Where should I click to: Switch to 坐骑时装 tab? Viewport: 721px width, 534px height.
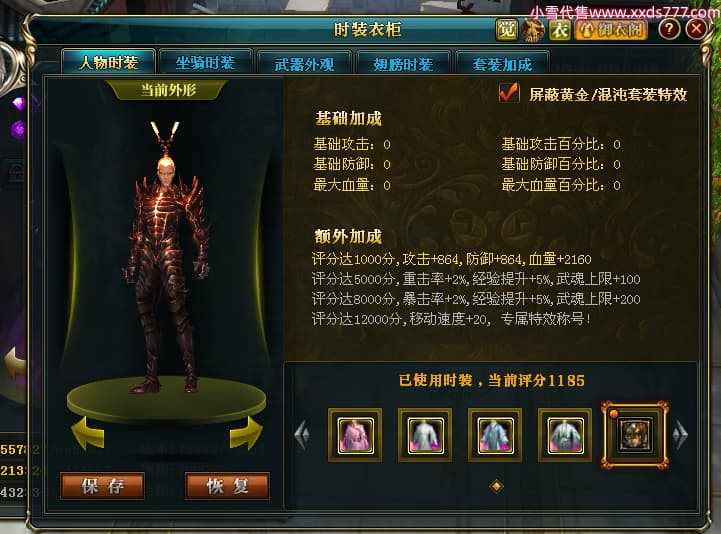coord(206,62)
